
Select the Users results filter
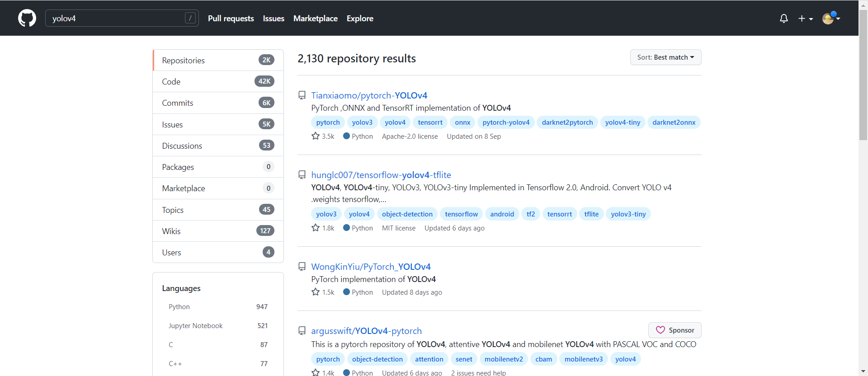[x=218, y=252]
